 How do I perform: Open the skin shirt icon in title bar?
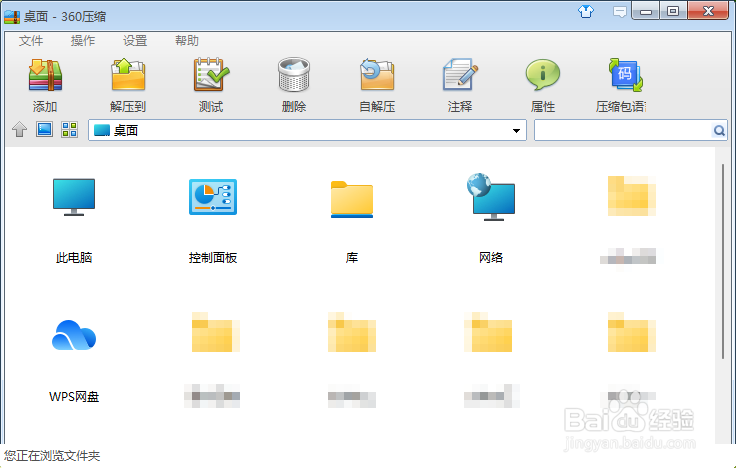point(586,11)
